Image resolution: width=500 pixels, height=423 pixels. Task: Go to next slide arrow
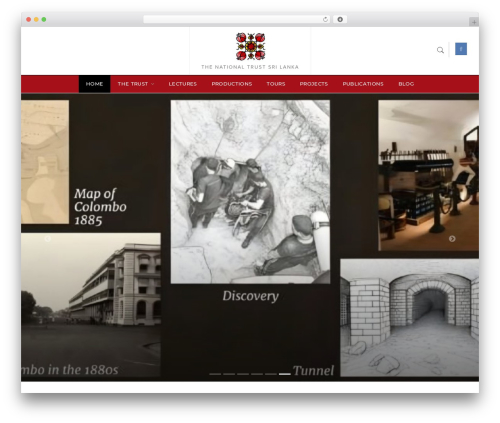click(x=452, y=239)
